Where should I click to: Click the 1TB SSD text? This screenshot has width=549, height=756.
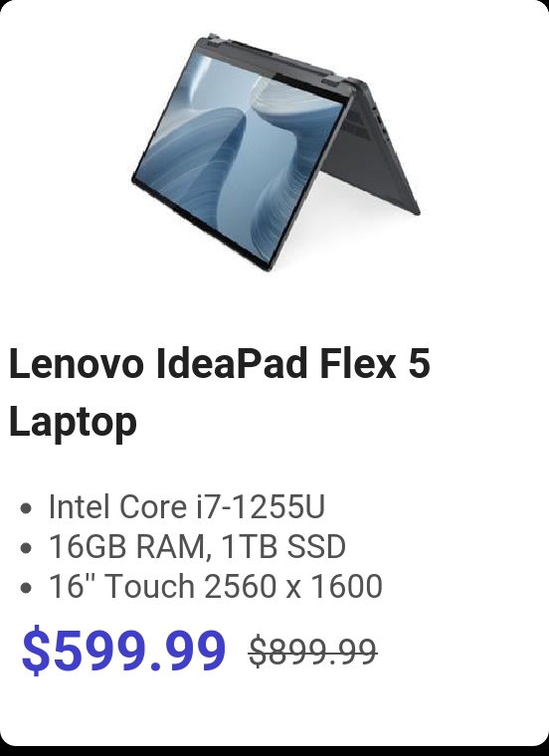pos(283,546)
